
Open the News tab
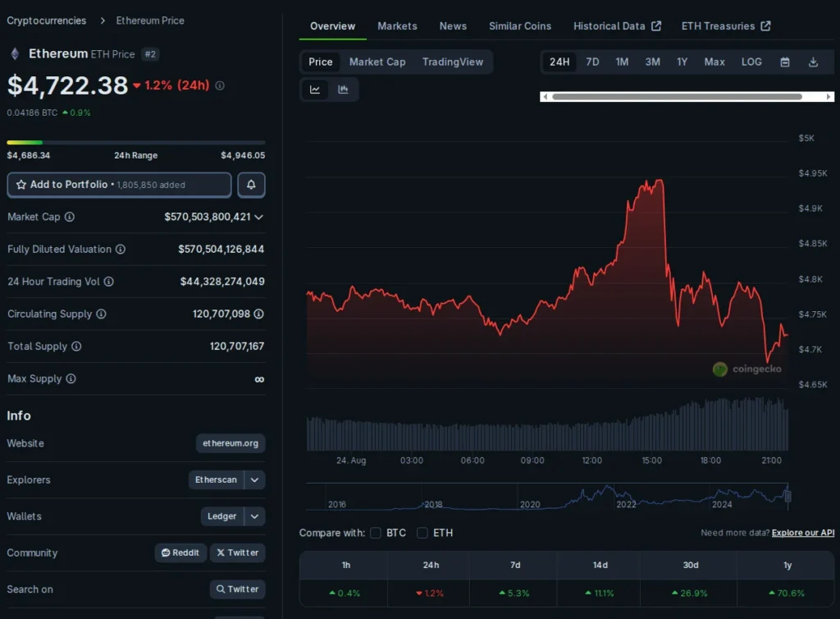[x=453, y=26]
